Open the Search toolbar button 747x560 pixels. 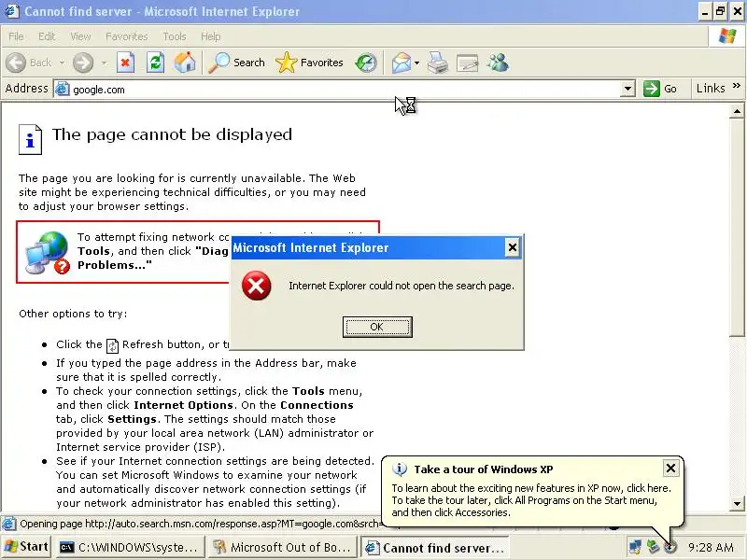coord(237,63)
